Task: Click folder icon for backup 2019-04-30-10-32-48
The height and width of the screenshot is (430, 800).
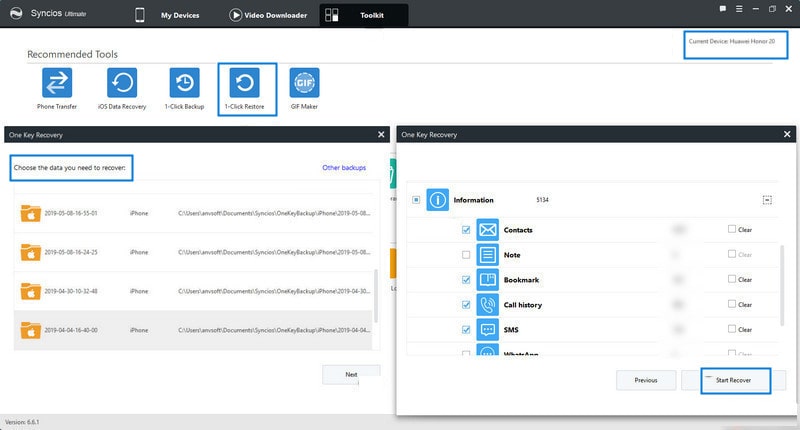Action: coord(31,291)
